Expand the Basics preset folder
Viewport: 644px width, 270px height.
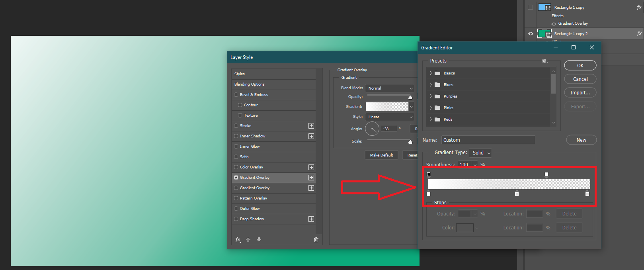click(x=431, y=73)
